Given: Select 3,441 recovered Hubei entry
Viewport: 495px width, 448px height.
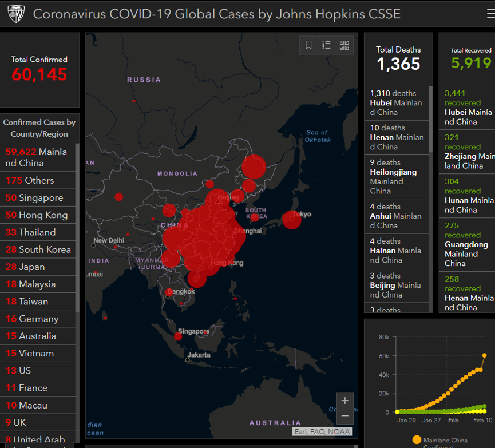Looking at the screenshot, I should point(467,108).
